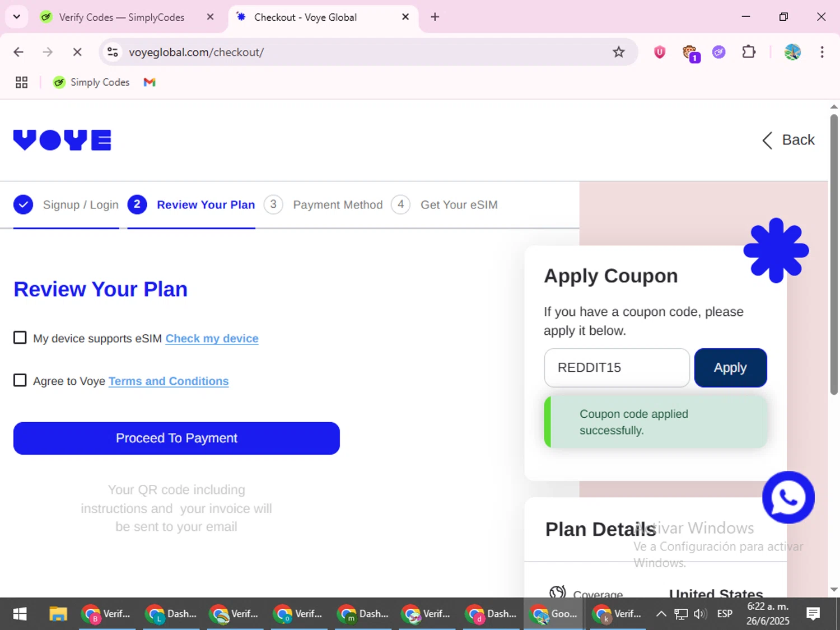Click the Apply coupon button

pos(730,367)
